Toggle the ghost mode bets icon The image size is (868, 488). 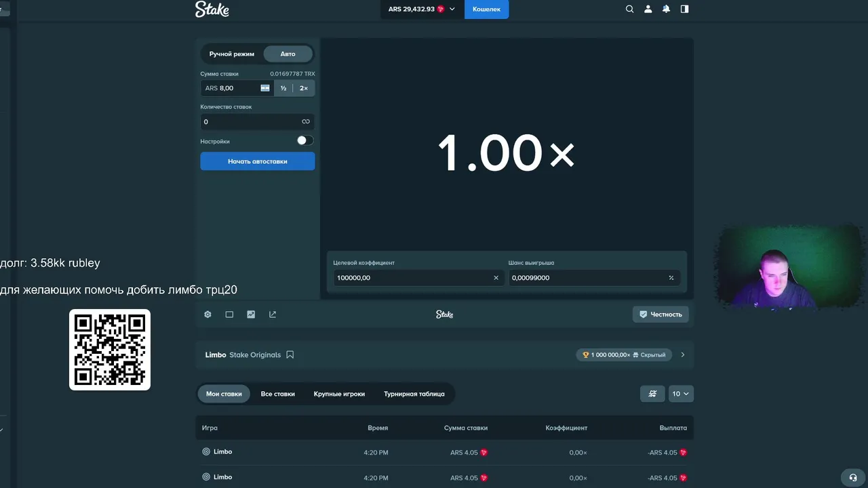[652, 394]
